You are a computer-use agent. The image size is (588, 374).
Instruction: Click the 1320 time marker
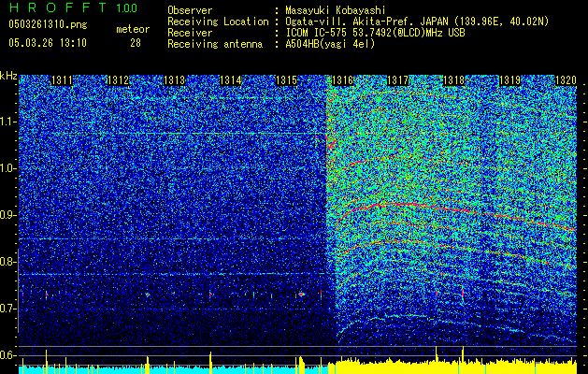(x=566, y=80)
